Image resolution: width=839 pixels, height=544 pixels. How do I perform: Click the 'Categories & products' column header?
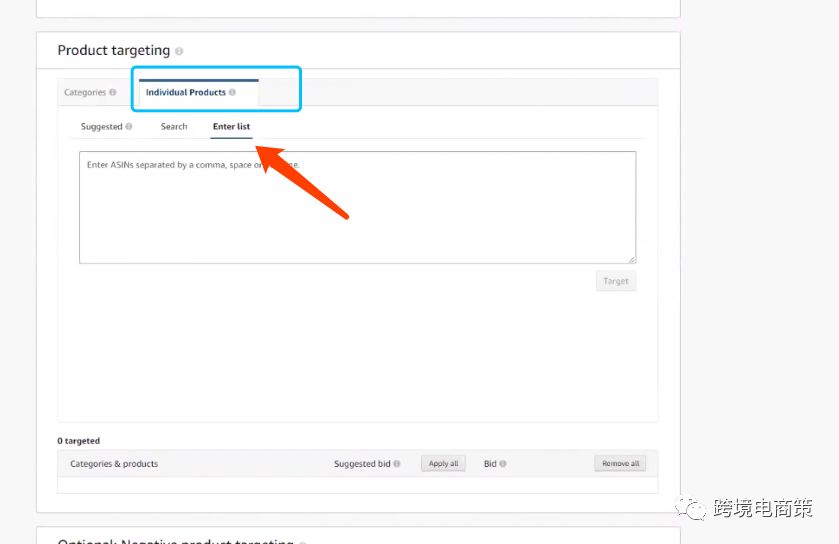point(114,464)
